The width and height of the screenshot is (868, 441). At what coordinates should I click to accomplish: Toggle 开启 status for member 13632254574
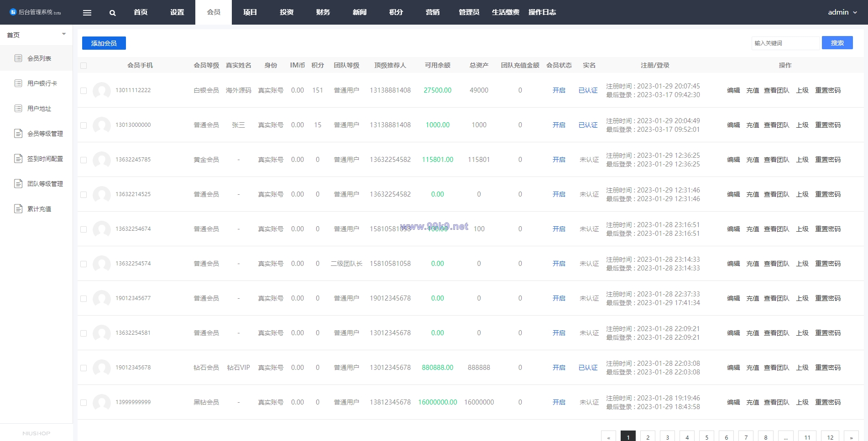click(559, 264)
